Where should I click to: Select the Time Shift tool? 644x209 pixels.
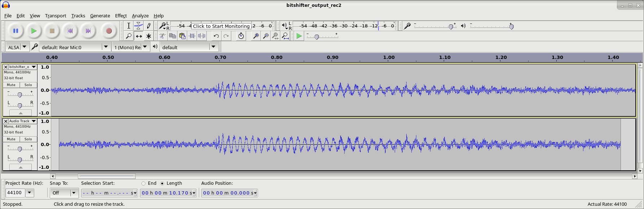[139, 36]
